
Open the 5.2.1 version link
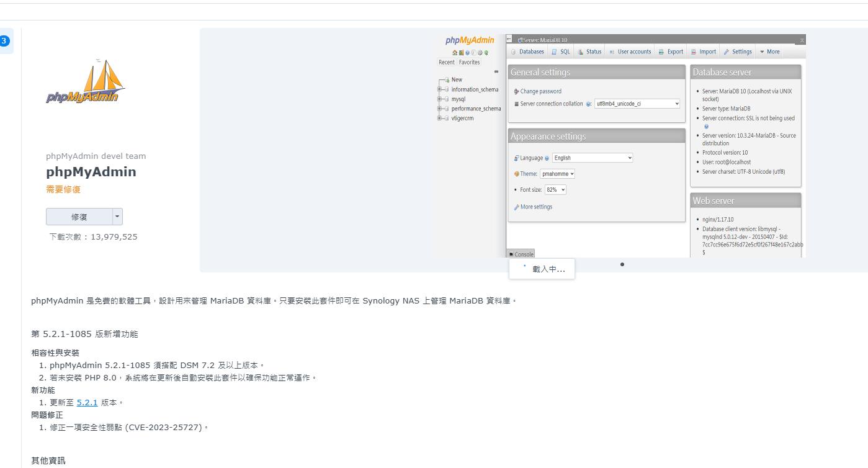(87, 402)
